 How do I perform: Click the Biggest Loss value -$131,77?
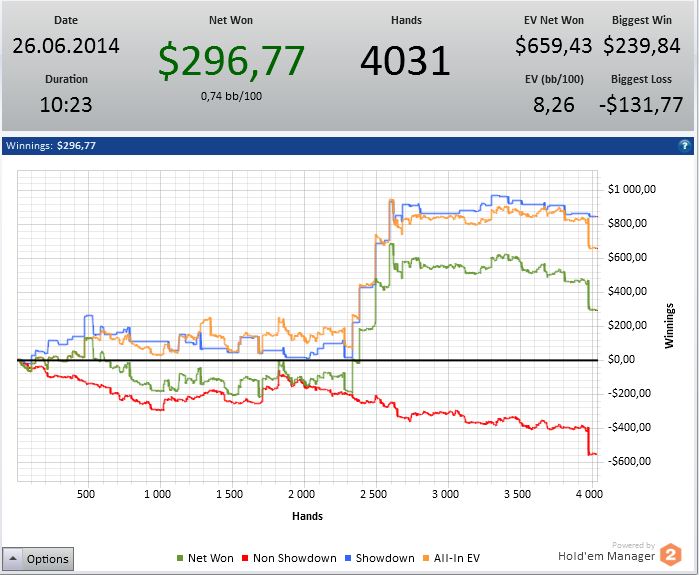point(641,105)
